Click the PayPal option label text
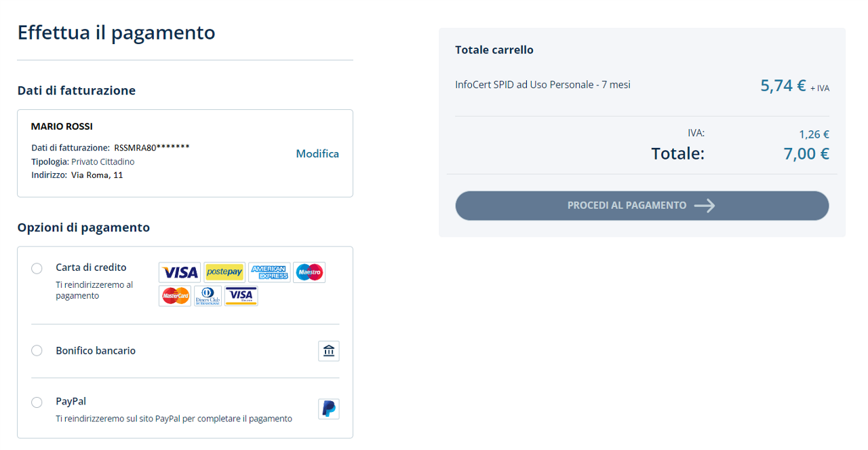868x450 pixels. pos(71,401)
